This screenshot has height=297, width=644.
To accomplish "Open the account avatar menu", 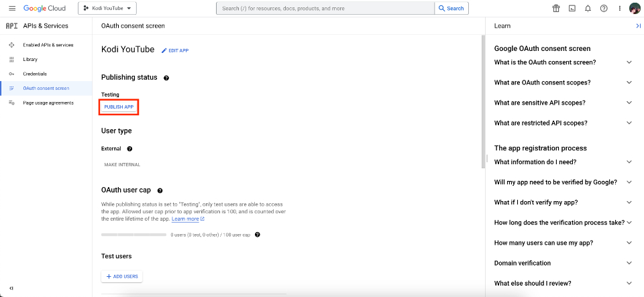I will [635, 8].
